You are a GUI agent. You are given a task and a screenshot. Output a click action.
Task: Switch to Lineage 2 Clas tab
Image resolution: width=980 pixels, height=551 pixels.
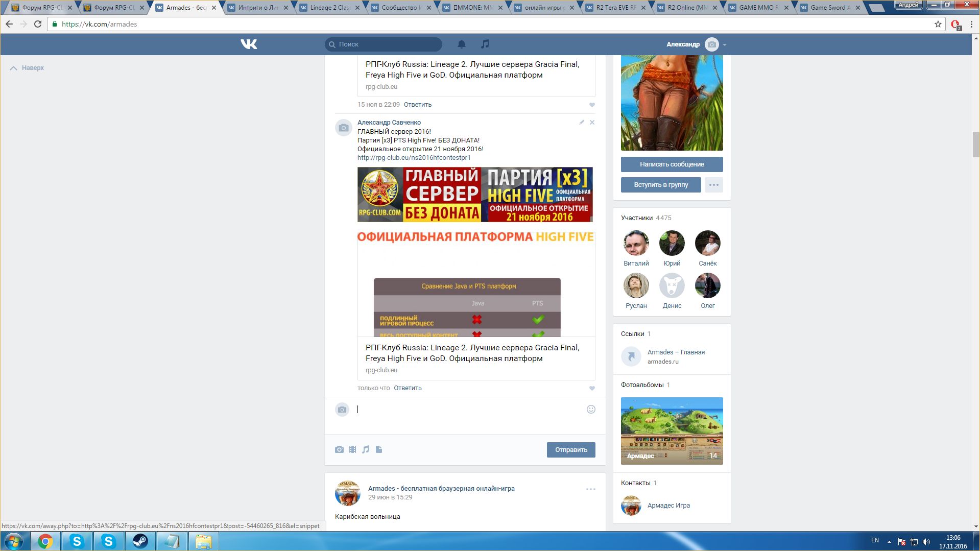pyautogui.click(x=329, y=8)
